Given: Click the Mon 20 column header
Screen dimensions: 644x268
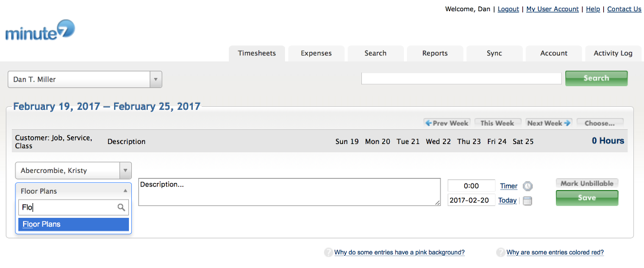Looking at the screenshot, I should (378, 142).
